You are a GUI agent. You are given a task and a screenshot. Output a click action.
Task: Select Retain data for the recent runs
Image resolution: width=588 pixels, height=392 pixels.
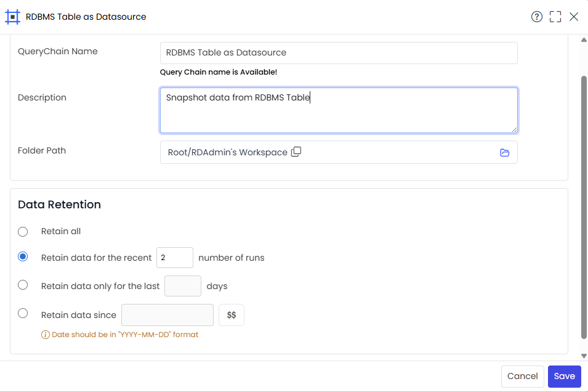point(23,257)
